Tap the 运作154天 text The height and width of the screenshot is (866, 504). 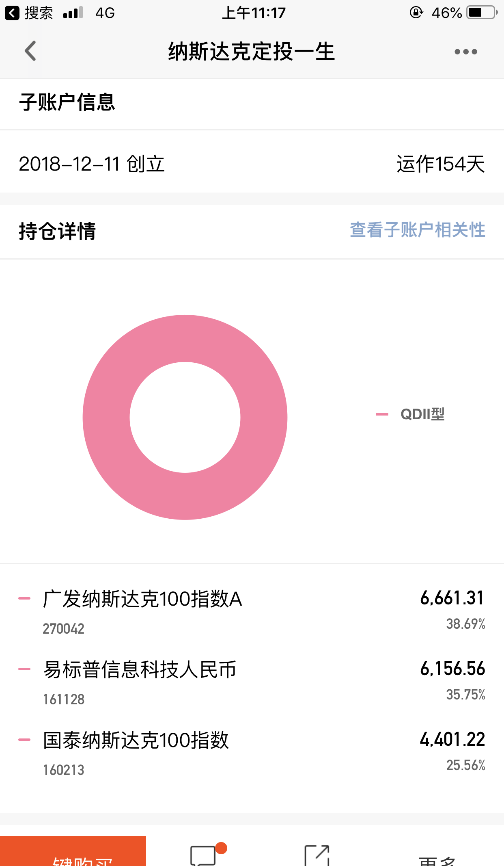[x=441, y=164]
